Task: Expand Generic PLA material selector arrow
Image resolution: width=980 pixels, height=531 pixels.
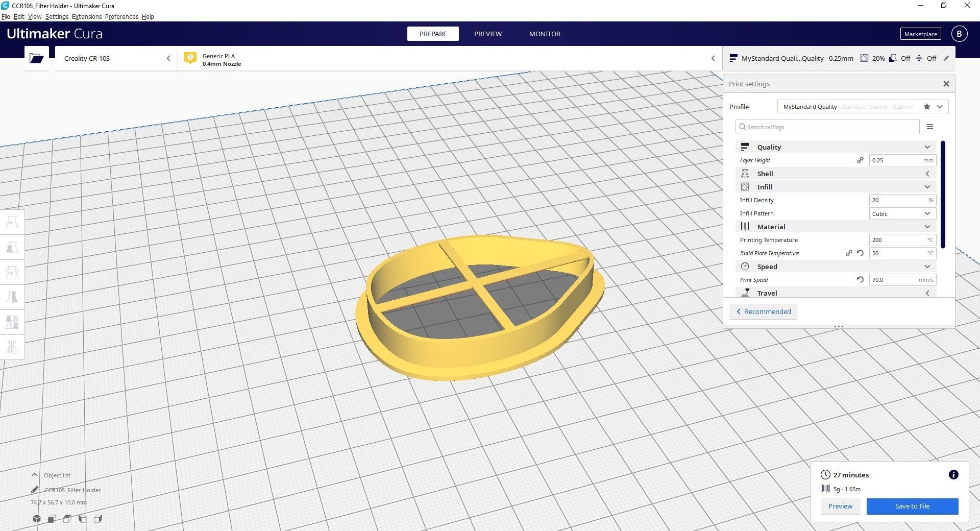Action: (713, 58)
